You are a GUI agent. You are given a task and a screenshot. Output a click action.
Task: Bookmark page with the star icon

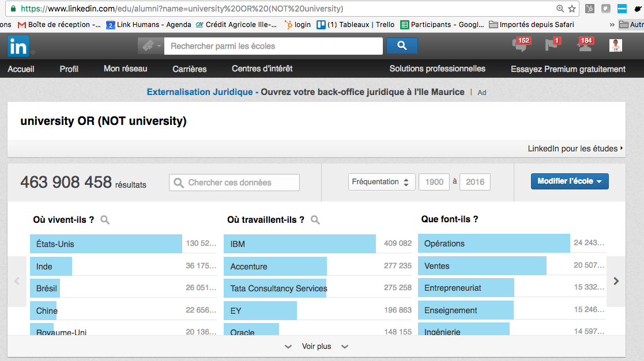572,9
